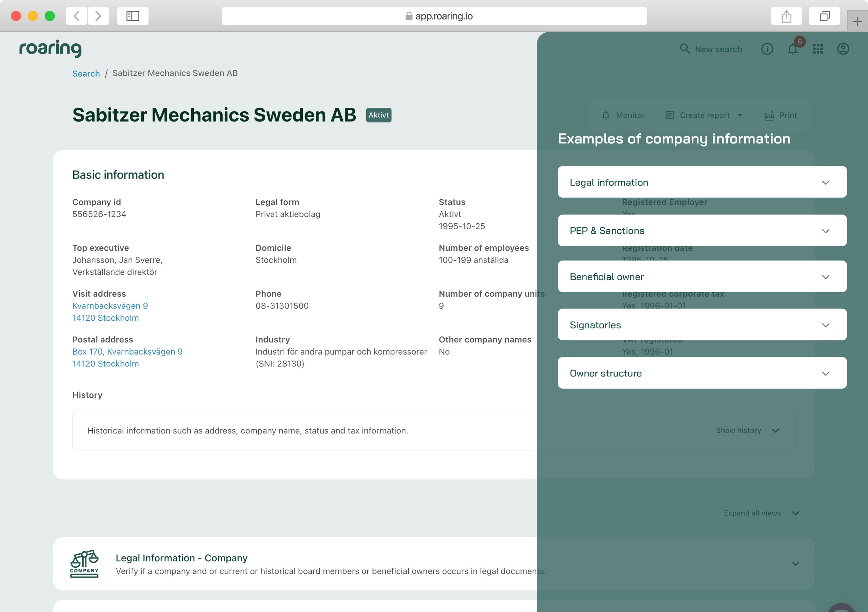The width and height of the screenshot is (868, 612).
Task: Click postal address 14120 Stockholm link
Action: [106, 364]
